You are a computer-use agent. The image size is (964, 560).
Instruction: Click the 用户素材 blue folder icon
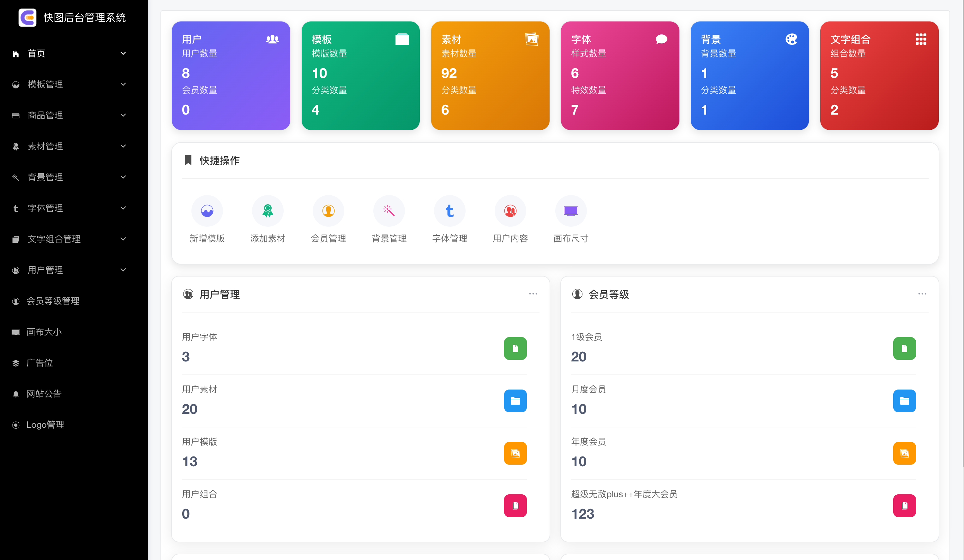pos(515,401)
